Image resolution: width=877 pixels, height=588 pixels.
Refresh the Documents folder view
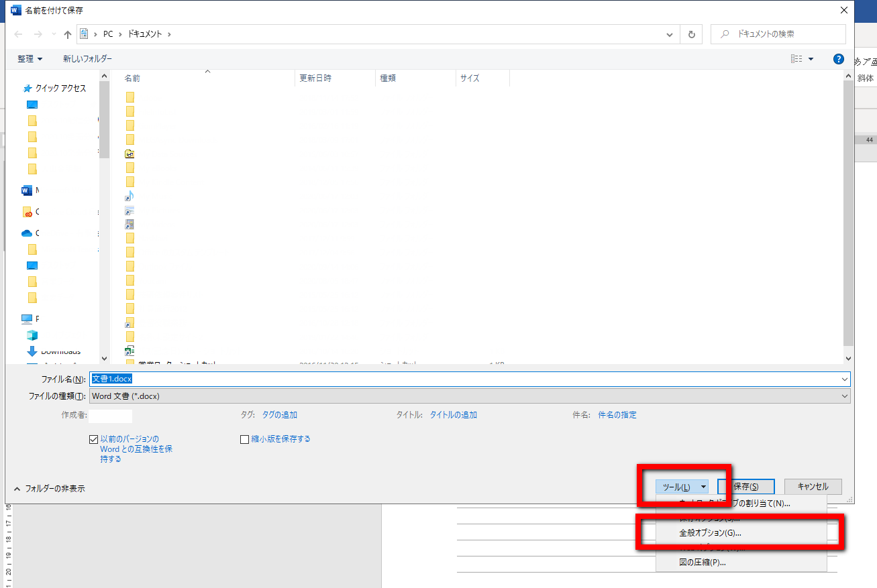tap(691, 34)
